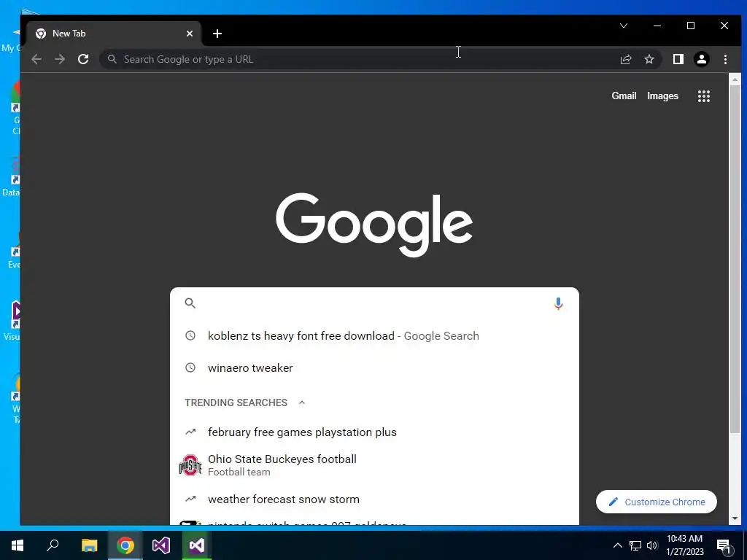
Task: Click the Google logo
Action: [374, 225]
